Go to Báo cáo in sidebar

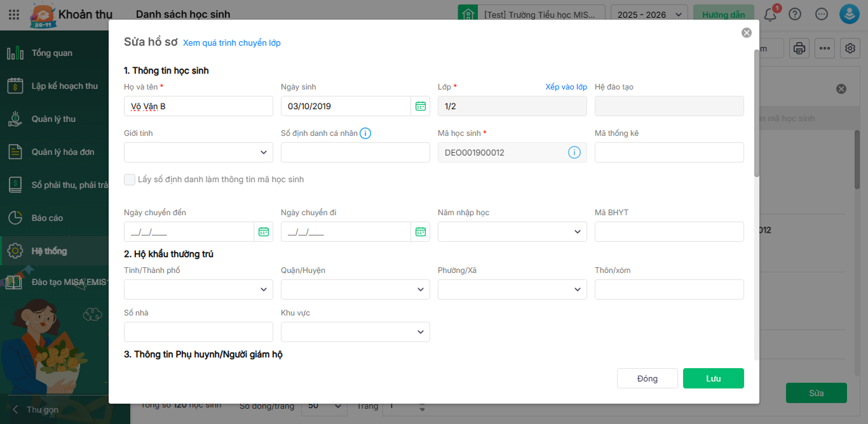(47, 218)
